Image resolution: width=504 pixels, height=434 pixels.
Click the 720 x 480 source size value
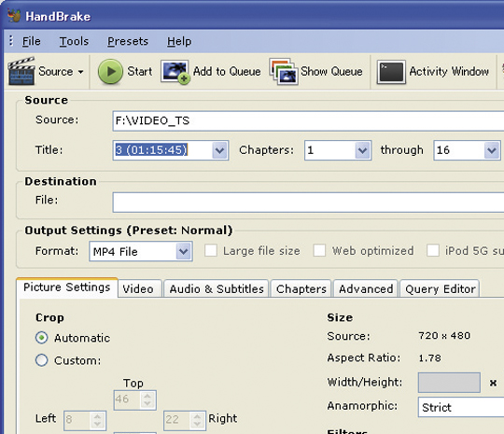(444, 336)
